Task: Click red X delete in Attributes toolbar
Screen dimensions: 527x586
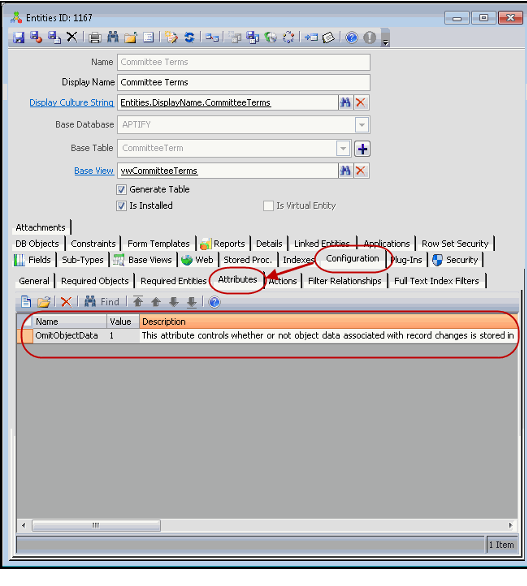Action: pyautogui.click(x=66, y=302)
